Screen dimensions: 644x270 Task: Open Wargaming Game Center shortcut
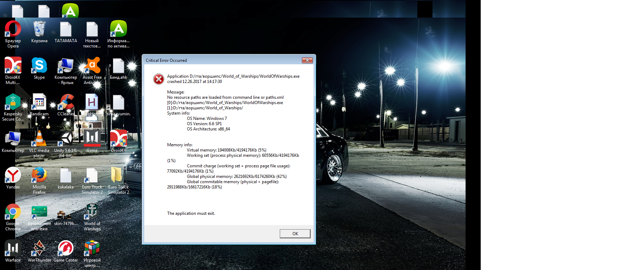click(x=66, y=248)
